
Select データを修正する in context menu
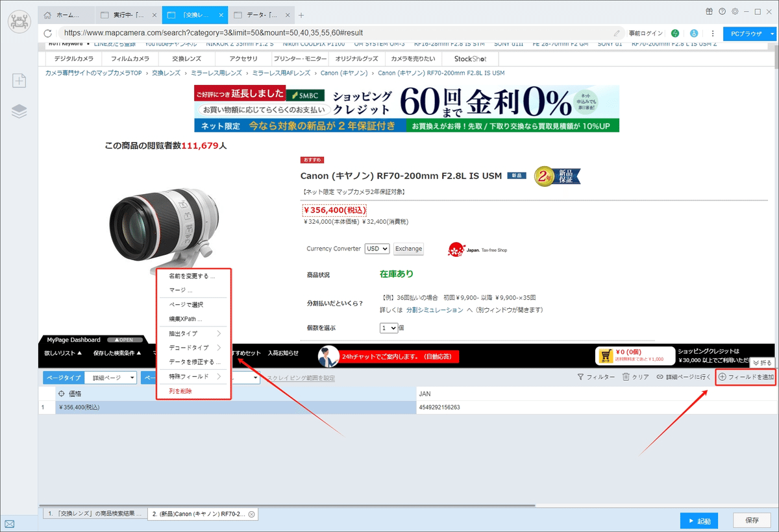tap(195, 362)
